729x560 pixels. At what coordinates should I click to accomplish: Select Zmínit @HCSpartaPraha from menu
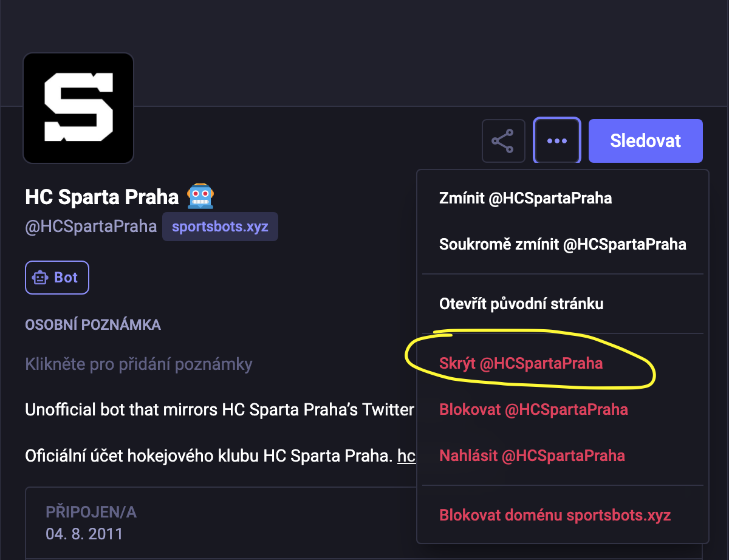525,198
